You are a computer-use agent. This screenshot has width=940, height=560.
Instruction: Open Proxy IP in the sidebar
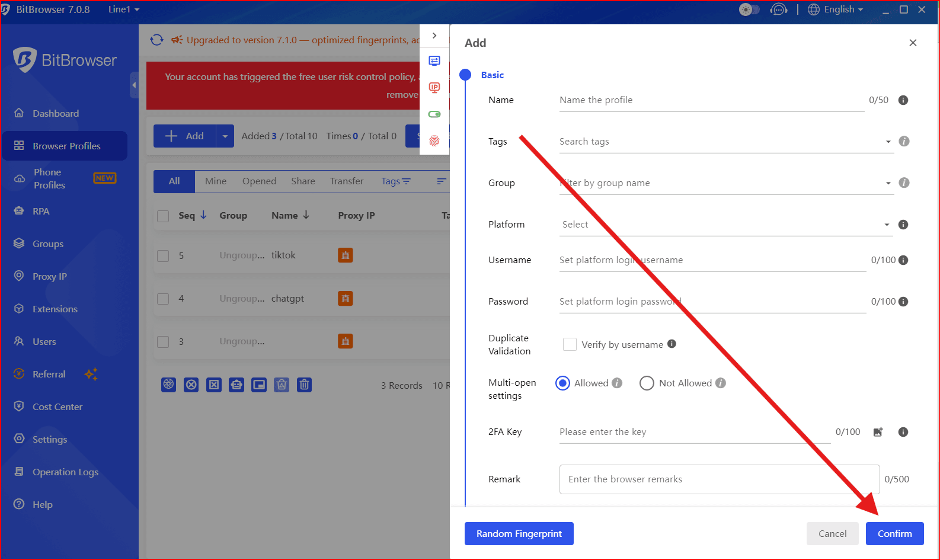(x=50, y=277)
